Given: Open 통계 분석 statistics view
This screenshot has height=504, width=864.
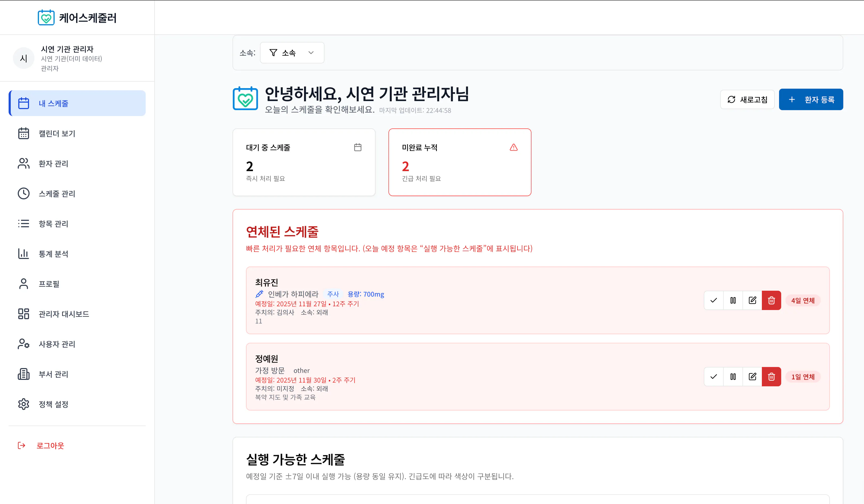Looking at the screenshot, I should 53,254.
